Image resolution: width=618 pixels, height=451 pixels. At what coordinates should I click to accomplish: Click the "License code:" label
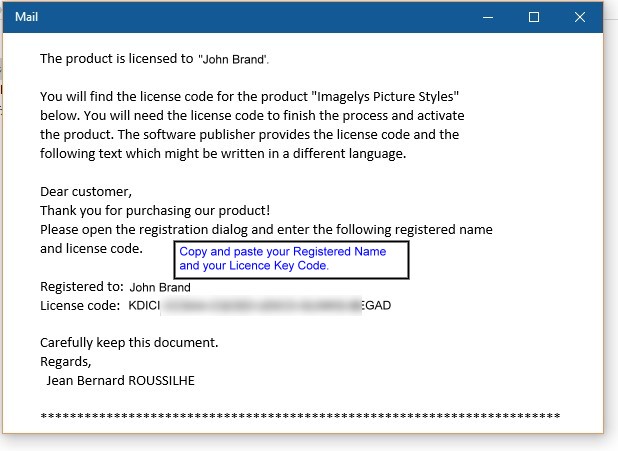80,305
